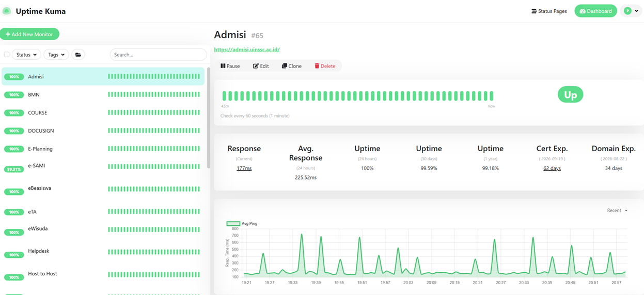Select the eTA monitor
Screen dimensions: 644x295
[103, 211]
